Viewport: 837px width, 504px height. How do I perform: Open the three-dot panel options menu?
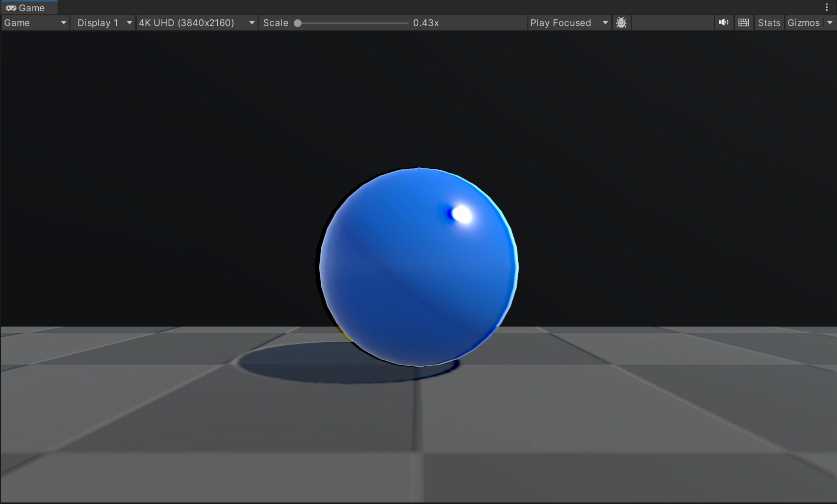pyautogui.click(x=827, y=8)
